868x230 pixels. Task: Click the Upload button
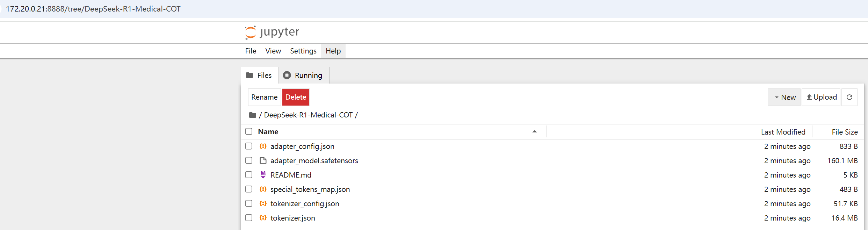pyautogui.click(x=821, y=97)
